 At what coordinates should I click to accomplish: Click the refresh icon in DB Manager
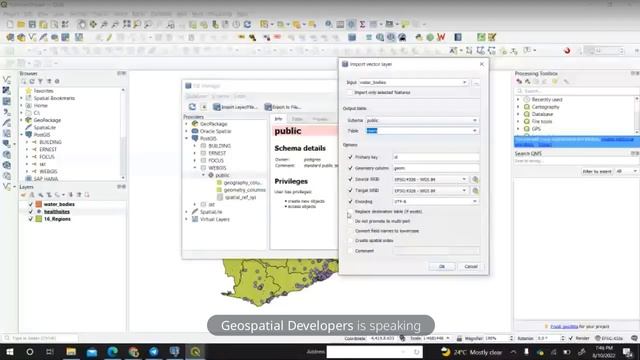click(192, 107)
